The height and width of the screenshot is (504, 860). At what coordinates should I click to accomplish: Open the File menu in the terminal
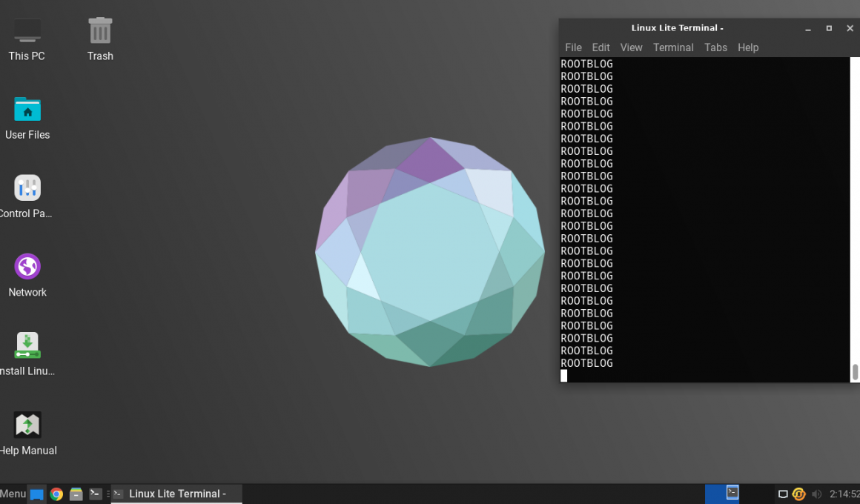[572, 47]
